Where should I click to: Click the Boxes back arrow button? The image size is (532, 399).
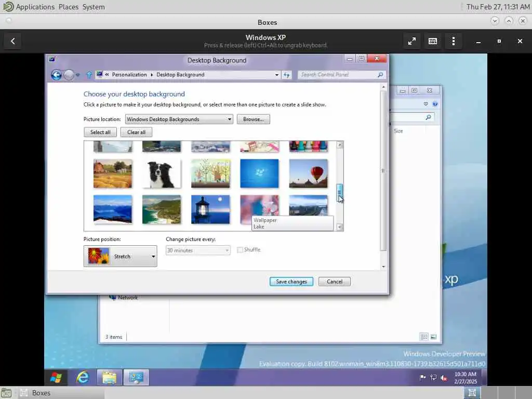(13, 41)
